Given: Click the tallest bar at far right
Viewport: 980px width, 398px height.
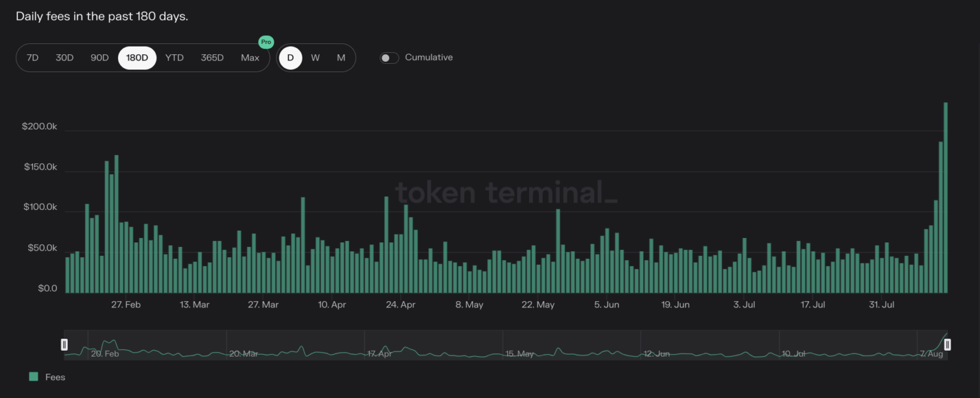Looking at the screenshot, I should click(946, 198).
